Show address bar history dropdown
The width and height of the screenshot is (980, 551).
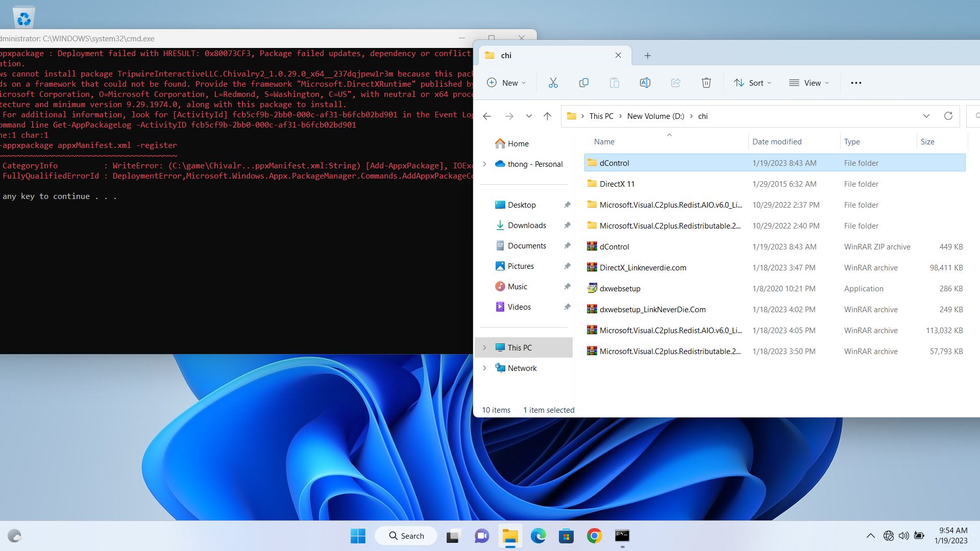(x=926, y=116)
